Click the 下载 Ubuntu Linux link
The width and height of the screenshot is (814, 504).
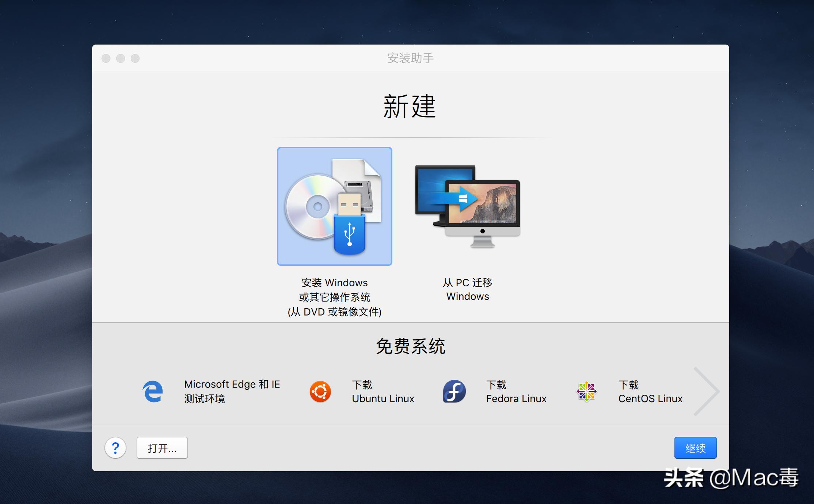[x=383, y=391]
